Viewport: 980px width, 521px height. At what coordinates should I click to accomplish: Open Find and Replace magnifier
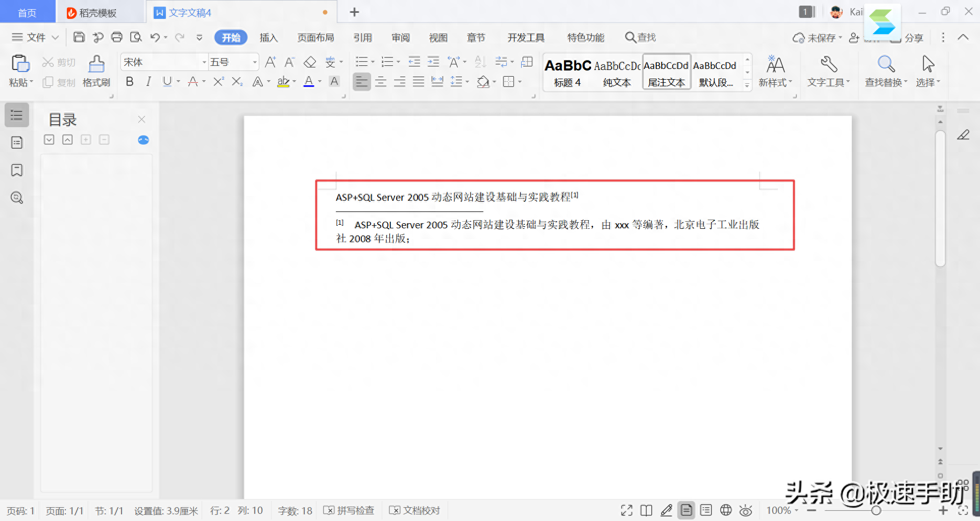point(886,64)
